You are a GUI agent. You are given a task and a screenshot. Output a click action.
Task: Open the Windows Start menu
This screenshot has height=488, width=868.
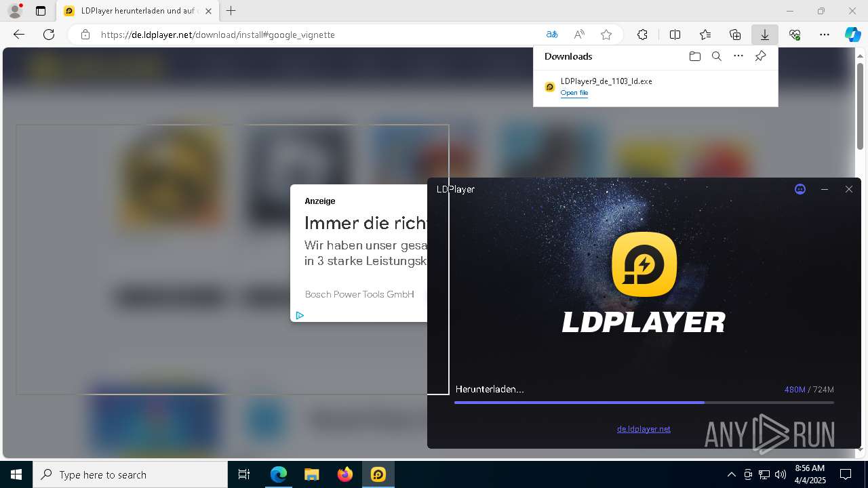(x=16, y=474)
